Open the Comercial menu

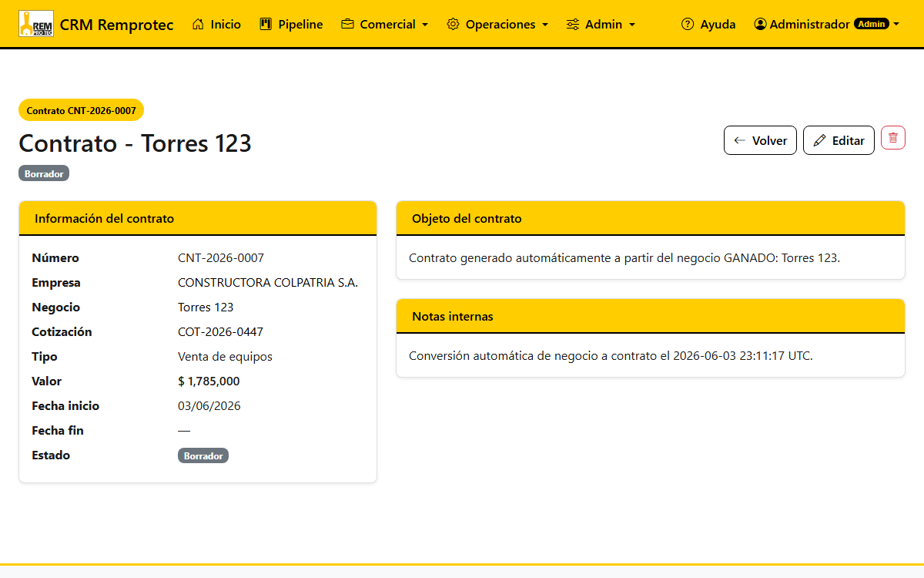point(385,24)
